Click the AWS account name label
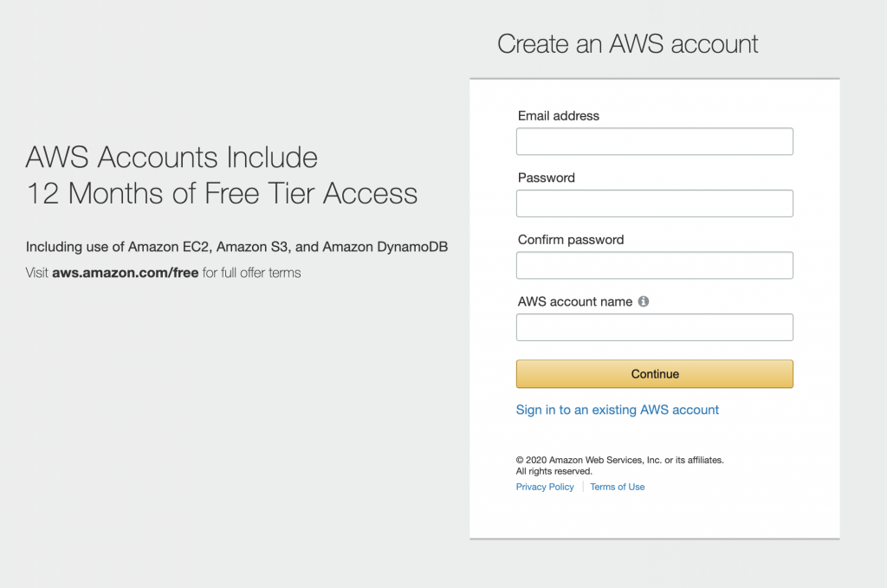Viewport: 887px width, 588px height. click(x=573, y=301)
